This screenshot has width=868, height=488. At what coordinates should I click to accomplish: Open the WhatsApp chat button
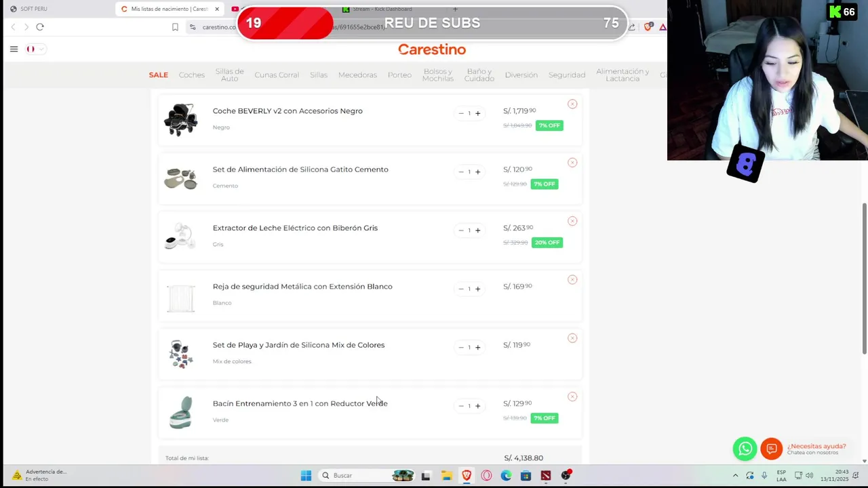pos(745,449)
